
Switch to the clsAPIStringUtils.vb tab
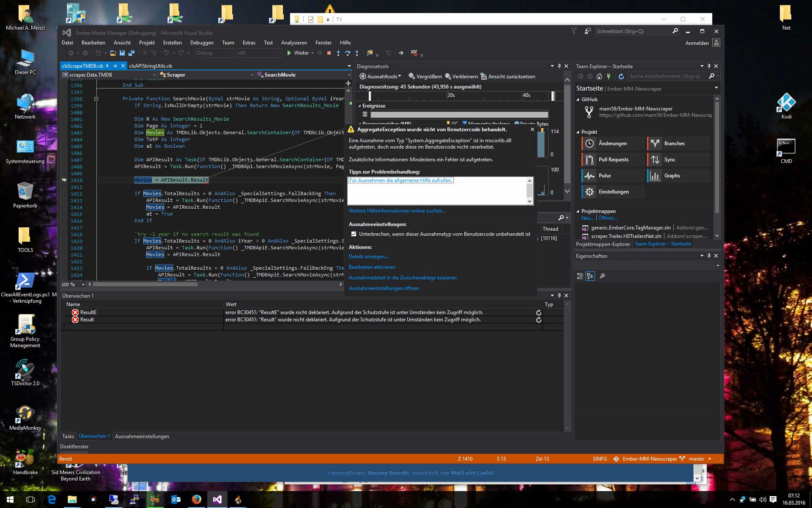pyautogui.click(x=151, y=66)
